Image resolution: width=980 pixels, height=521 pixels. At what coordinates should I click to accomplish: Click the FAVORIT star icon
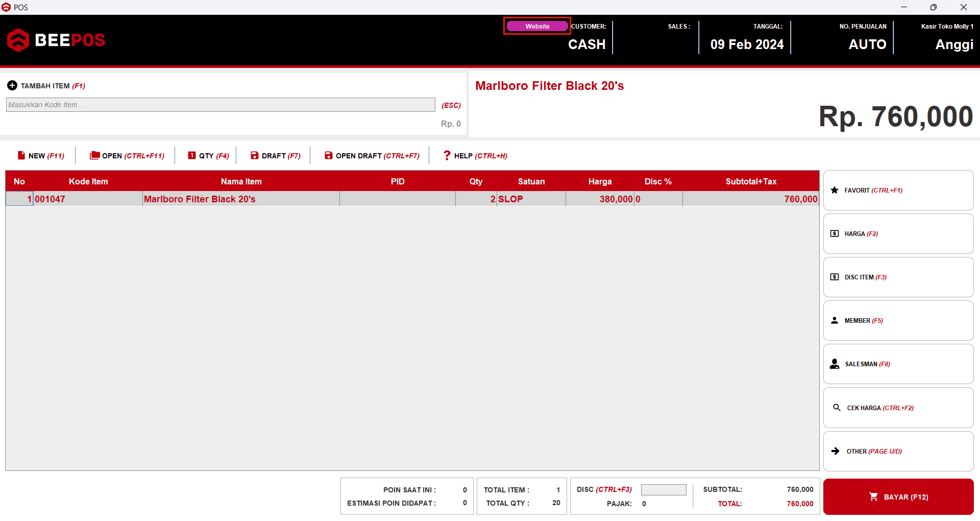pyautogui.click(x=835, y=190)
